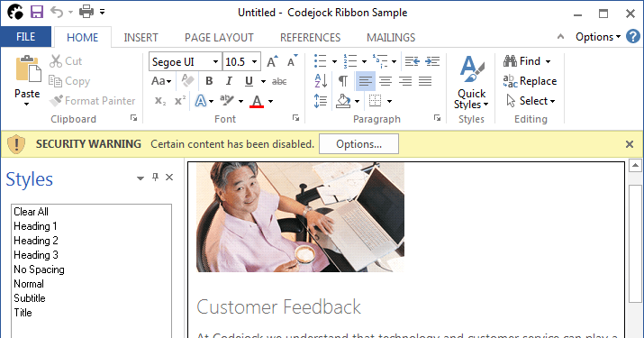
Task: Click the red Font Color swatch button
Action: pyautogui.click(x=257, y=101)
